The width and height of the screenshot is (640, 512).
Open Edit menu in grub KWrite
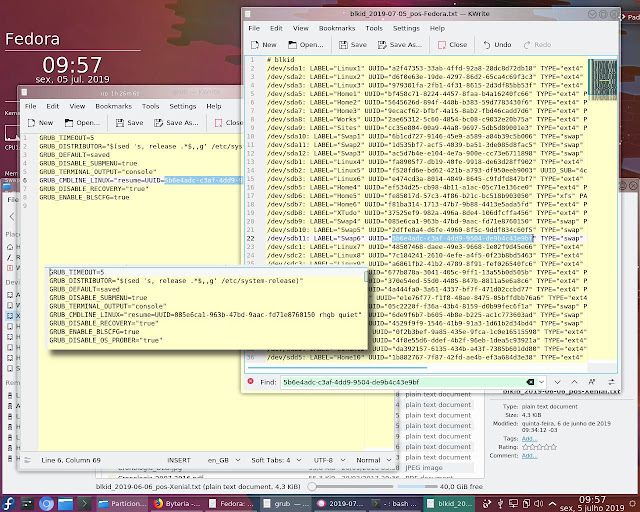52,106
